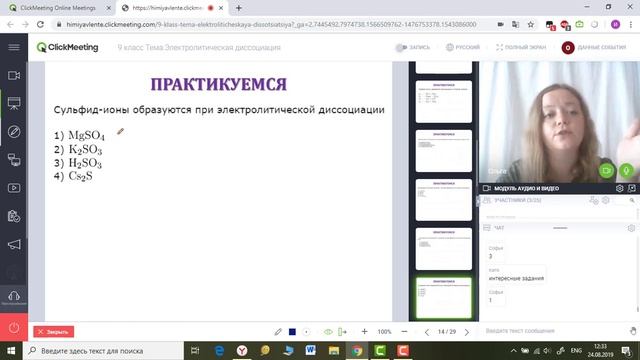The width and height of the screenshot is (640, 360).
Task: Toggle the green camera button on the video
Action: click(606, 170)
